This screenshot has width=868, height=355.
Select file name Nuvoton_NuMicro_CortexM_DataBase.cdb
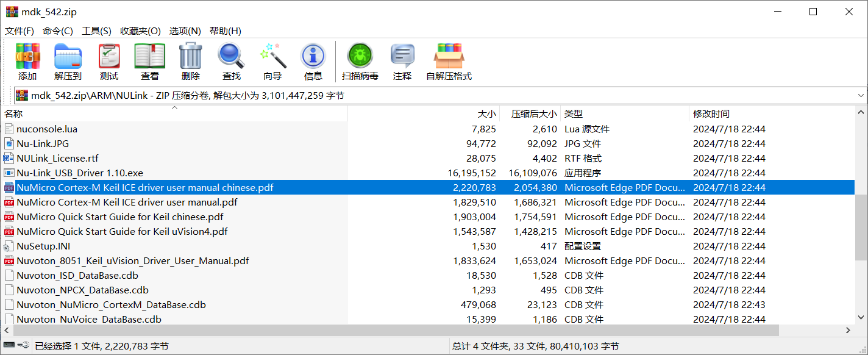[x=111, y=304]
